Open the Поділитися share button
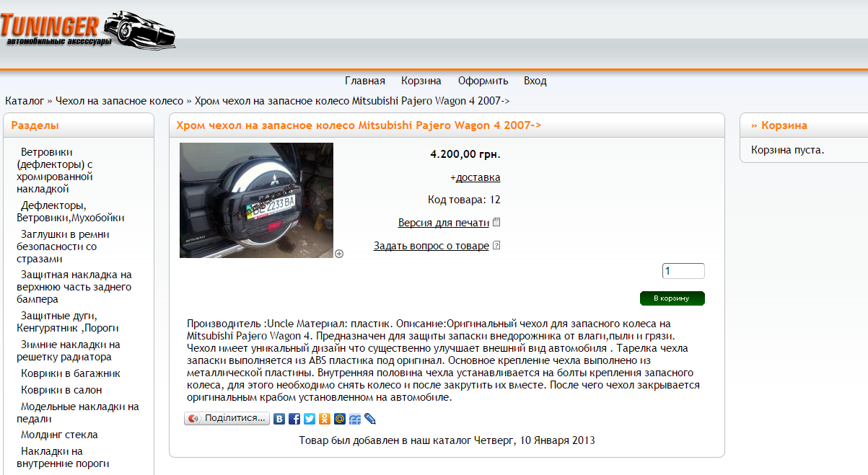The height and width of the screenshot is (475, 868). [x=227, y=419]
